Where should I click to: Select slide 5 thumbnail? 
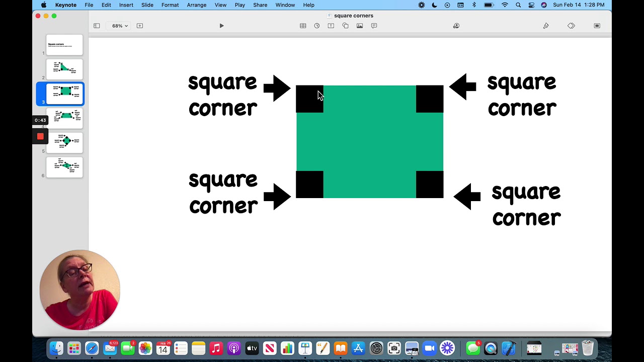tap(64, 143)
